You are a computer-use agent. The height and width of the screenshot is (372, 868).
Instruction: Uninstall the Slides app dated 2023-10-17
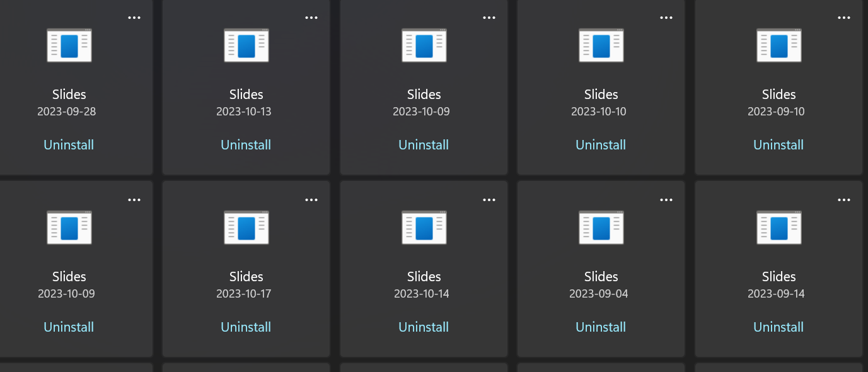click(x=246, y=327)
